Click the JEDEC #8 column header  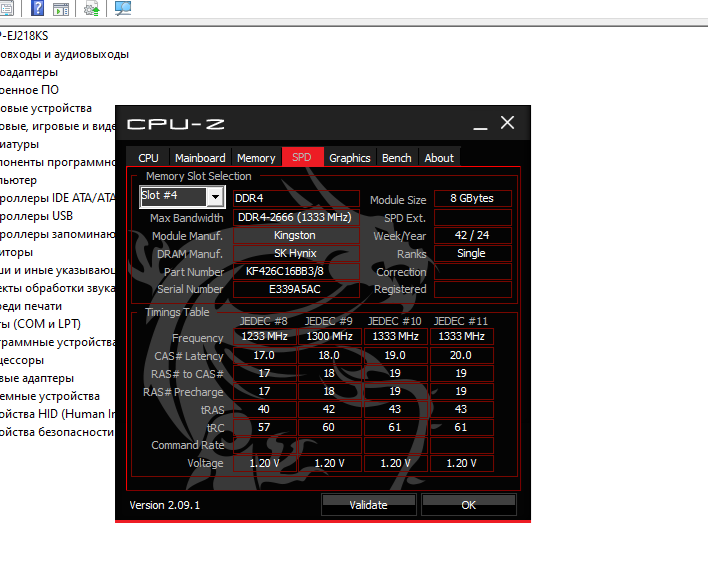point(264,321)
